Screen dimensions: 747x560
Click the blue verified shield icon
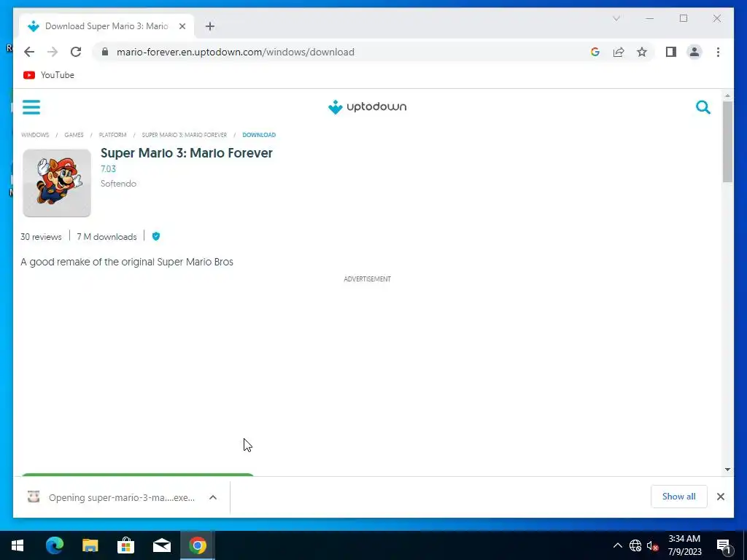click(x=156, y=236)
